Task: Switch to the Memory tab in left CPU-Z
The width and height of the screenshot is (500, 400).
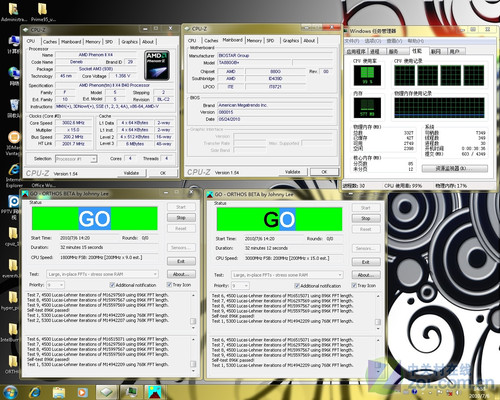Action: [93, 42]
